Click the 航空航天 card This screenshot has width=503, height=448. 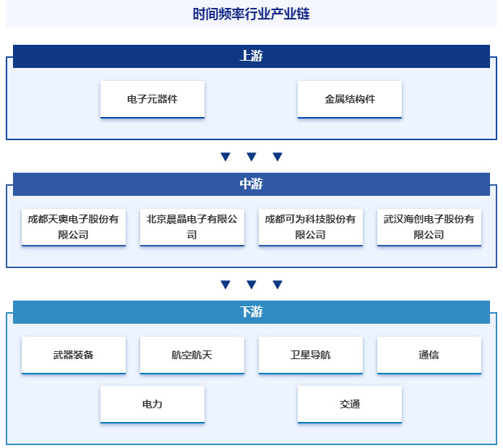pyautogui.click(x=192, y=355)
